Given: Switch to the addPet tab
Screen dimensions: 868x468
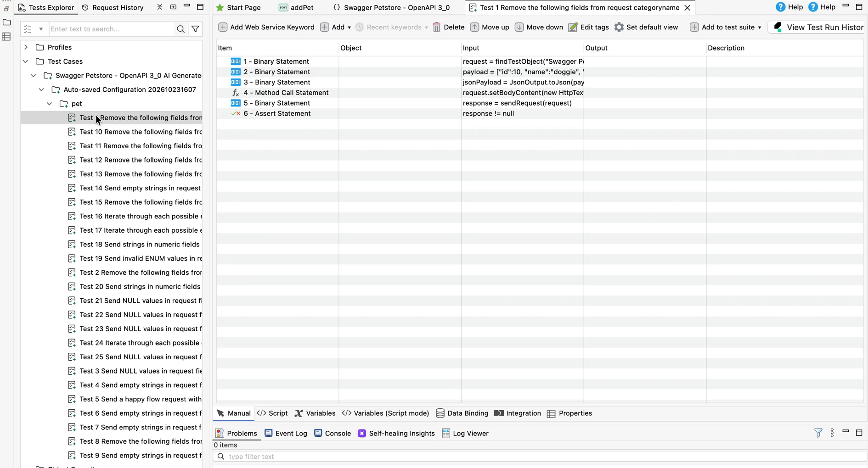Looking at the screenshot, I should (296, 7).
